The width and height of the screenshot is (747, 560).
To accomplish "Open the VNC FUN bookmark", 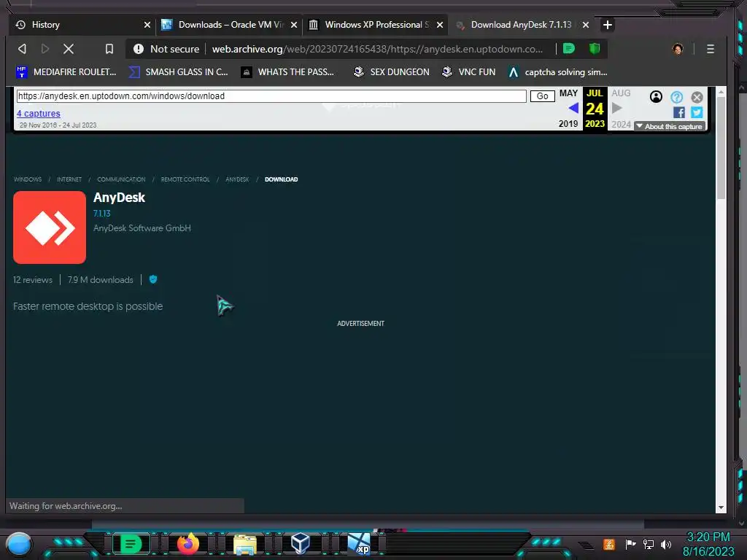I will pos(468,72).
